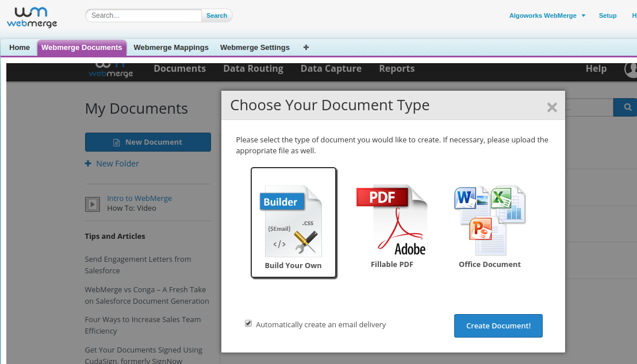Open the Webmerge Settings tab
Screen dimensions: 637x364
click(255, 48)
